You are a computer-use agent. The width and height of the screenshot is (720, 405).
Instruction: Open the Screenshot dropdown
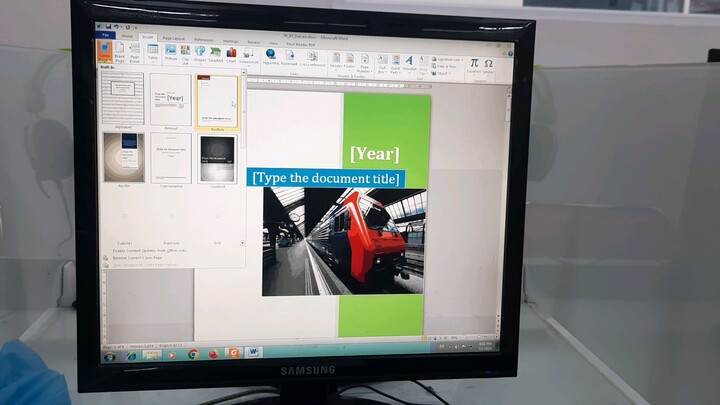coord(248,56)
